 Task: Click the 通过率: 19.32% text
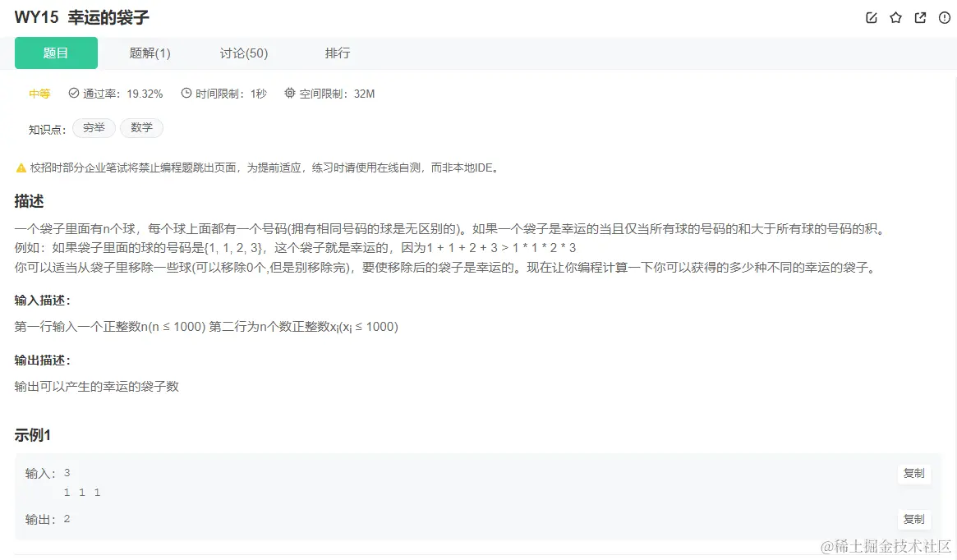122,94
